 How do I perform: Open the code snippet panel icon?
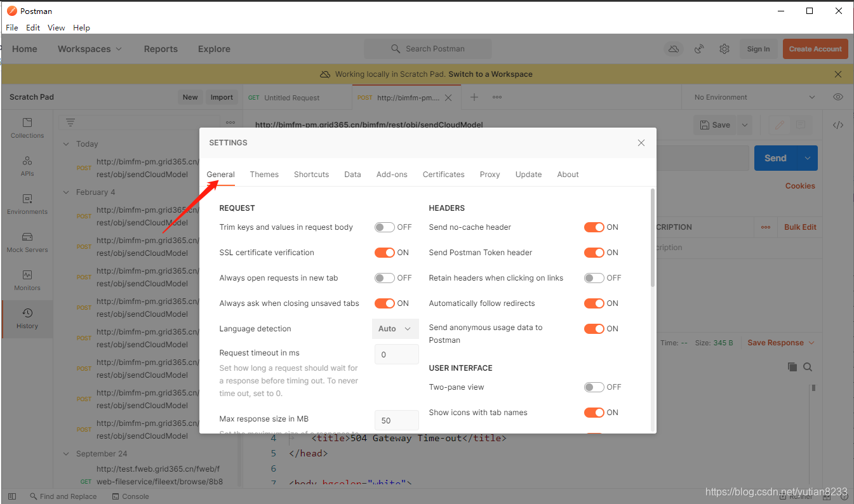pos(838,125)
